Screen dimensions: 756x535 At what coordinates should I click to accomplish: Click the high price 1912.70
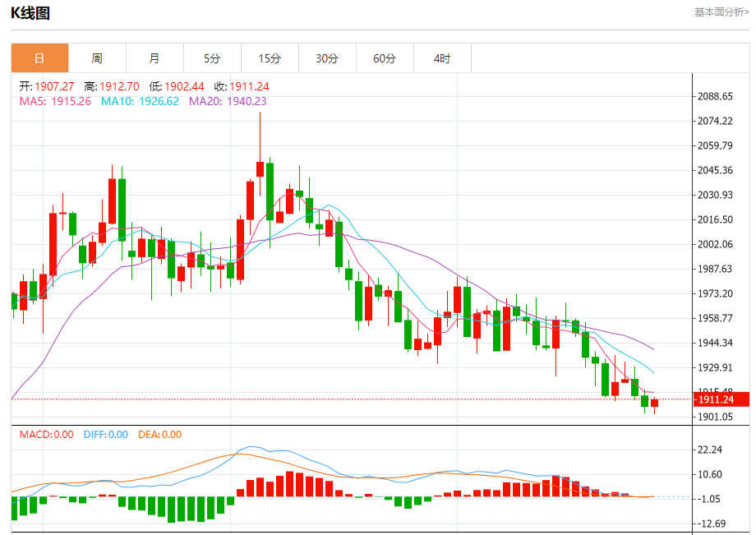(120, 86)
